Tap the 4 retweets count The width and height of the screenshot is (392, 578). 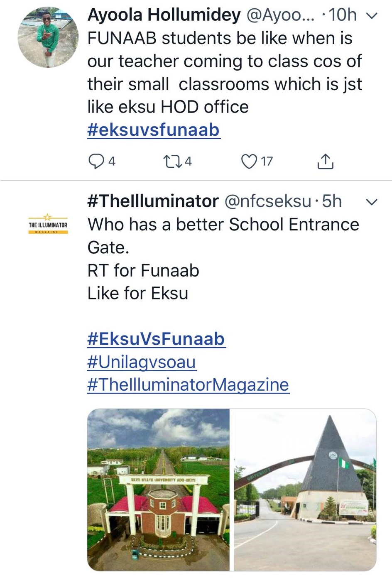tap(188, 161)
